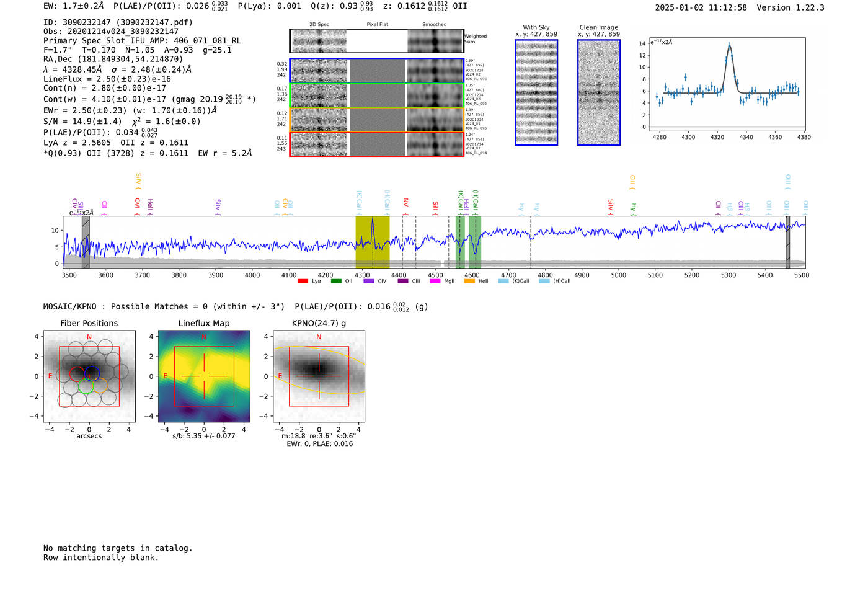Click the CIV purple legend swatch

click(x=369, y=281)
